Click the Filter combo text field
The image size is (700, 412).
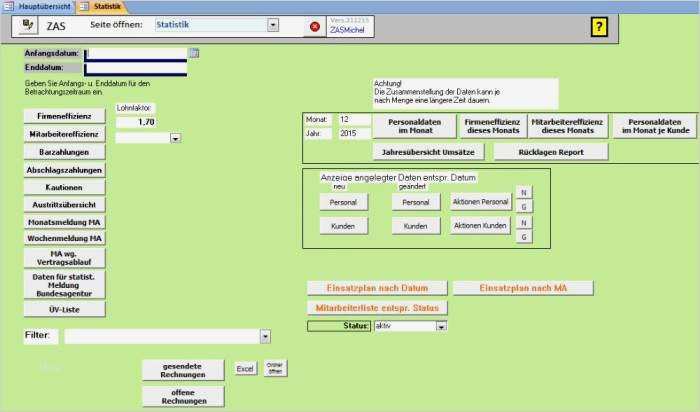point(162,337)
